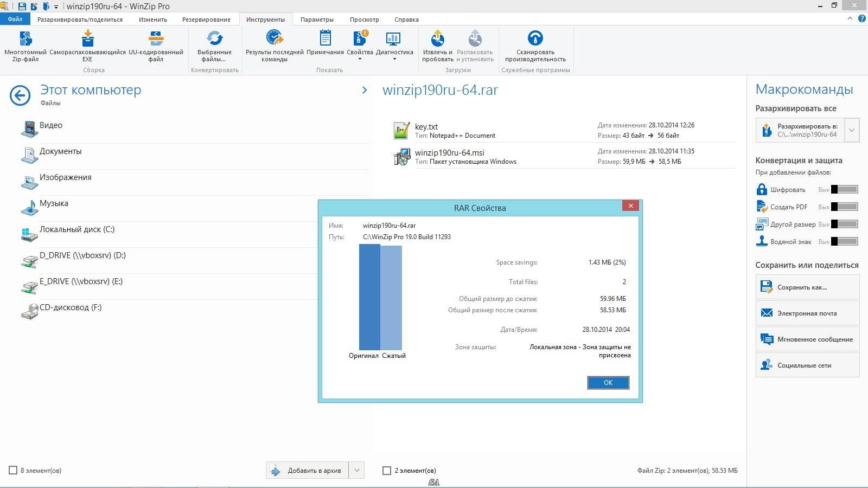Switch to the Параметры tab
Screen dimensions: 868x488
(x=317, y=20)
